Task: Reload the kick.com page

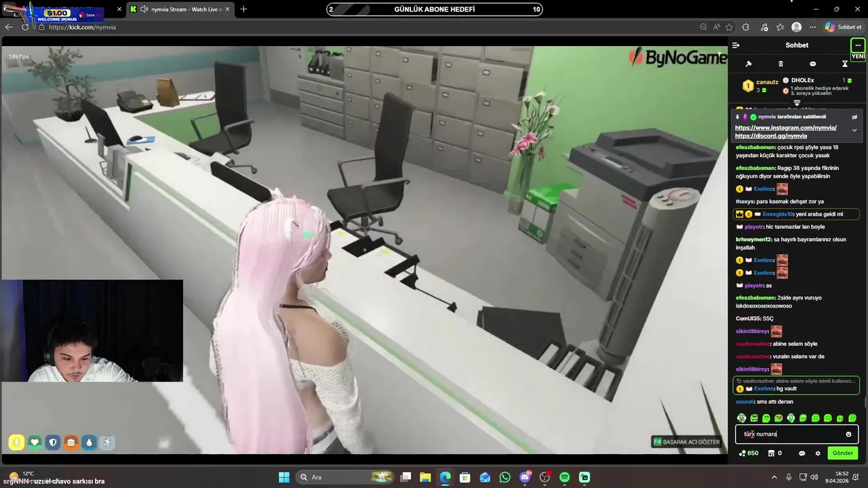Action: click(26, 27)
